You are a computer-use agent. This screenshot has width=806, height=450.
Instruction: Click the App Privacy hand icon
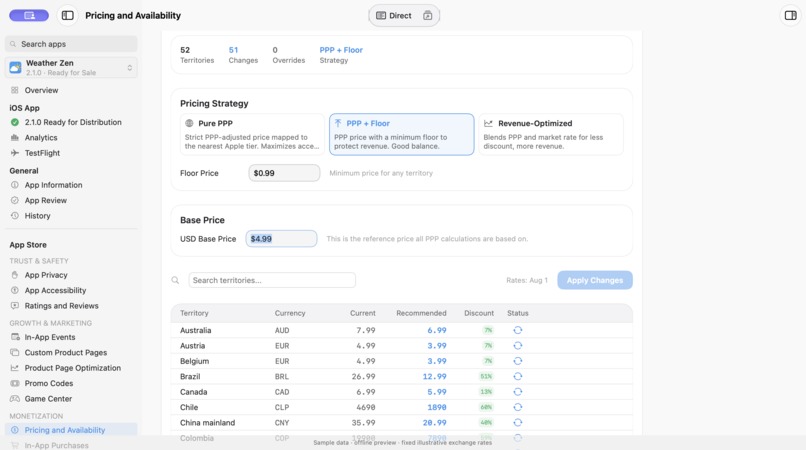click(x=14, y=275)
